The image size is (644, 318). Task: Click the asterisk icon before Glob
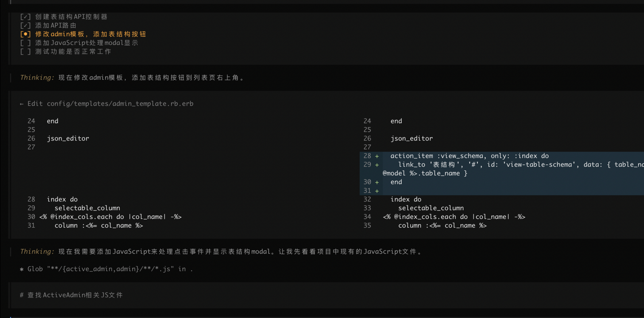(x=21, y=269)
